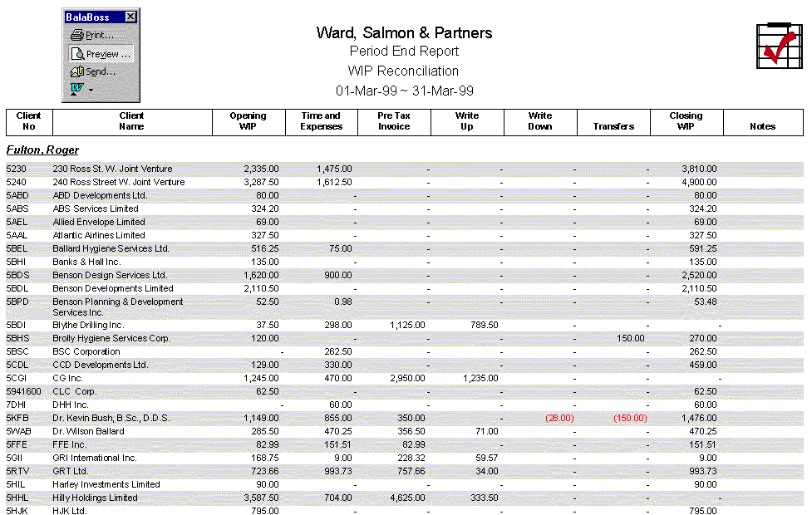This screenshot has width=812, height=515.
Task: Select client number 5941600
Action: coord(23,392)
